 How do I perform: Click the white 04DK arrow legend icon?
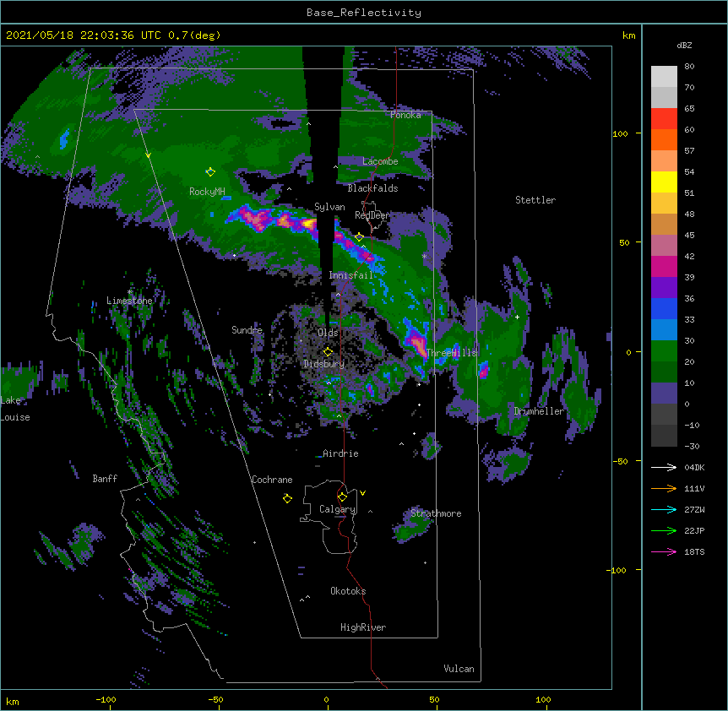click(x=664, y=467)
